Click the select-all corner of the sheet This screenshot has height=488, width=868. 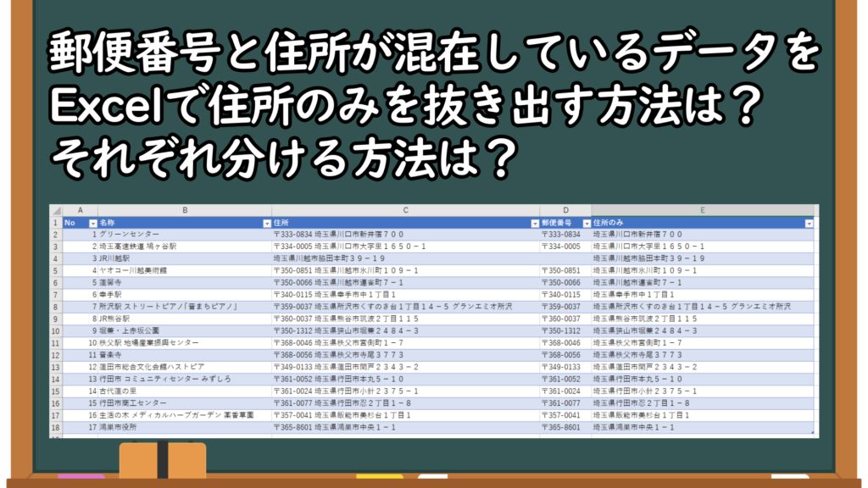[x=56, y=210]
